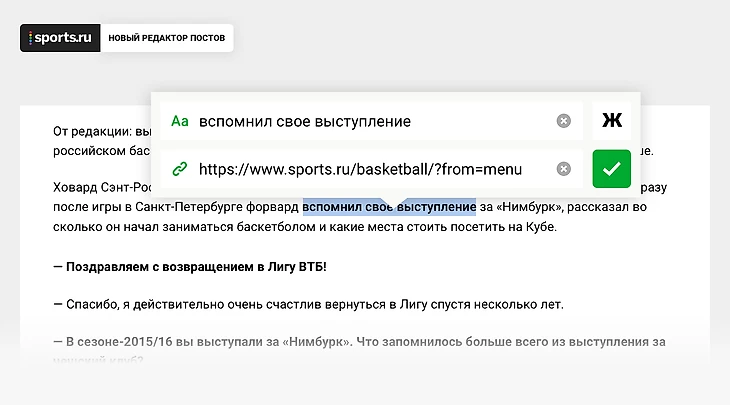730x405 pixels.
Task: Click the green Aa text icon
Action: (180, 121)
